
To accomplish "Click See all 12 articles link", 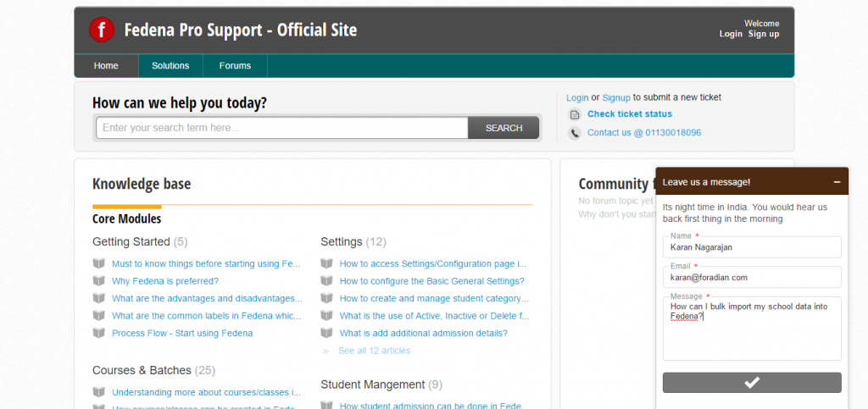I will pos(375,351).
